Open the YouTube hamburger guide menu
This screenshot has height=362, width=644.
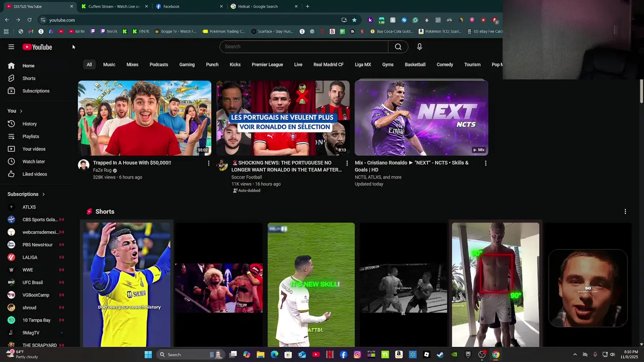(x=11, y=47)
